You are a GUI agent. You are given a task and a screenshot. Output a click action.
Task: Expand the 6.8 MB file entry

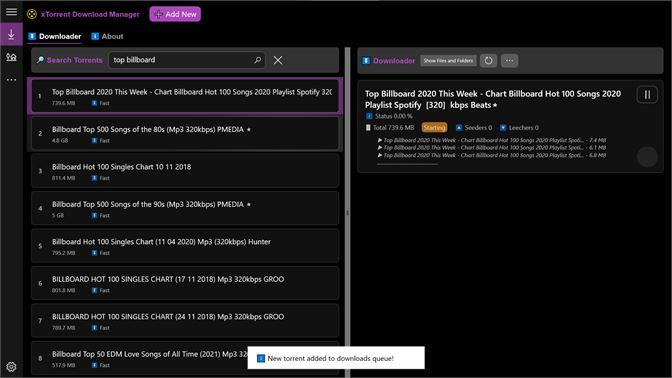[492, 155]
